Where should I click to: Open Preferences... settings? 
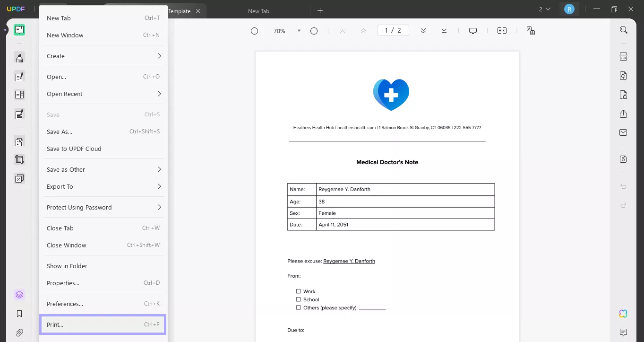[x=103, y=304]
